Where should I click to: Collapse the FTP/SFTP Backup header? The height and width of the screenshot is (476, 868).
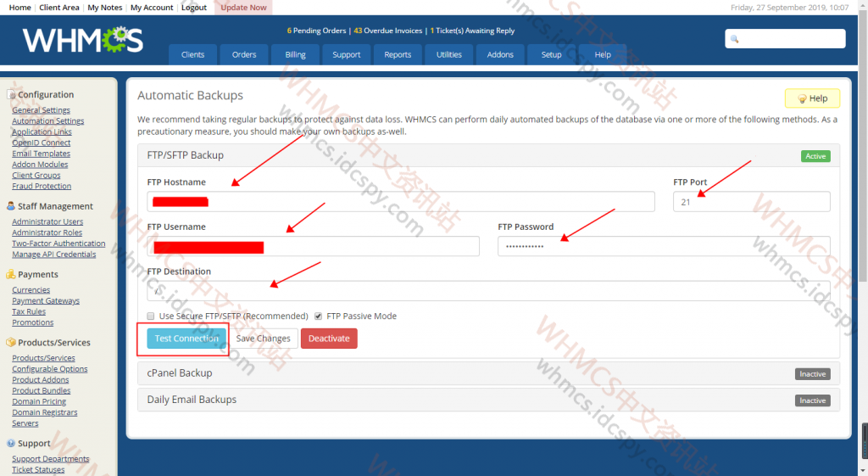coord(488,155)
